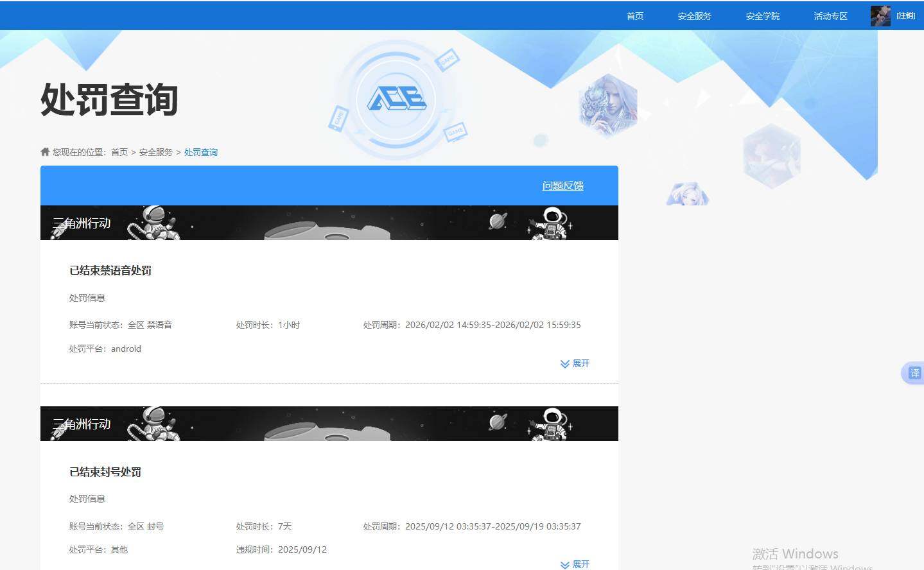The width and height of the screenshot is (924, 570).
Task: Click the blurred character hexagon icon on the right
Action: tap(771, 155)
